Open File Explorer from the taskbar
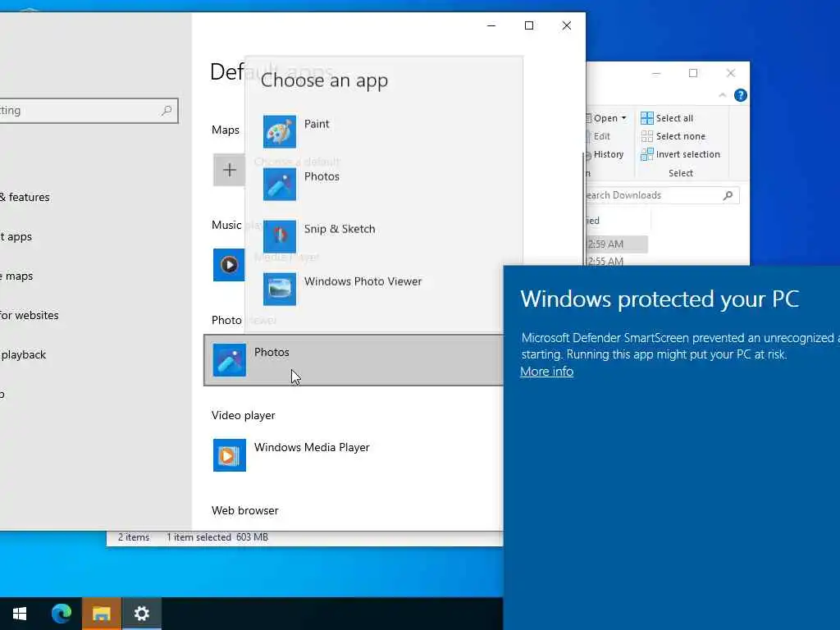This screenshot has width=840, height=630. tap(101, 614)
